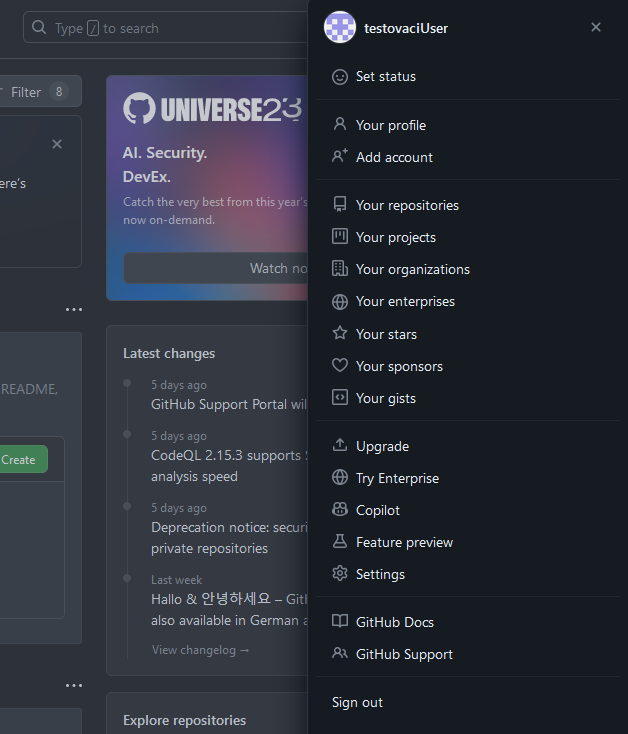Open GitHub Docs link
This screenshot has width=628, height=734.
click(x=468, y=622)
